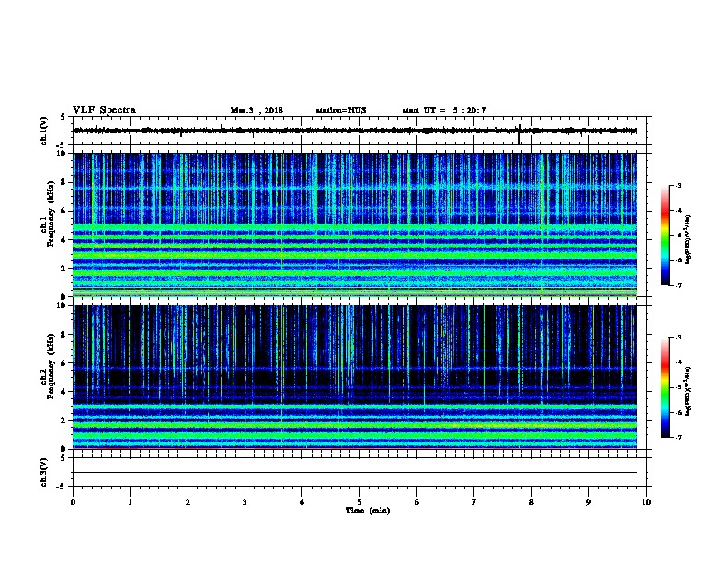Viewport: 728px width, 563px height.
Task: Click the '2' kHz tick of ch.1 spectrogram
Action: coord(64,268)
